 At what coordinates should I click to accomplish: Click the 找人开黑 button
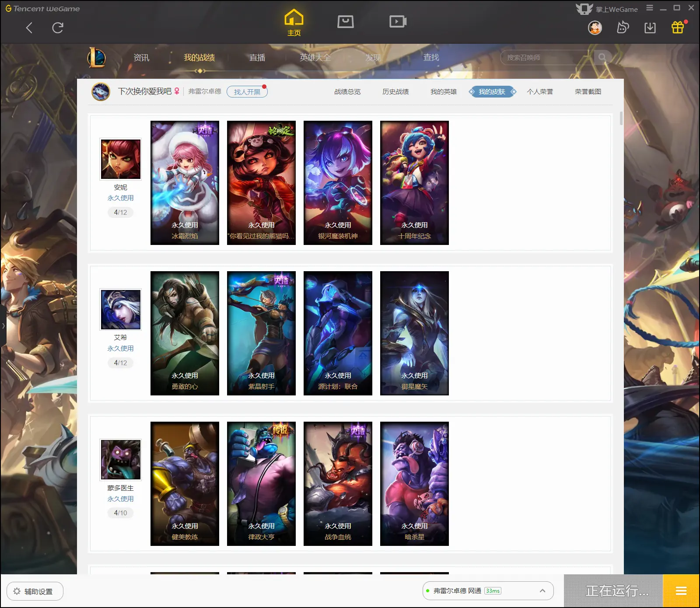coord(247,92)
